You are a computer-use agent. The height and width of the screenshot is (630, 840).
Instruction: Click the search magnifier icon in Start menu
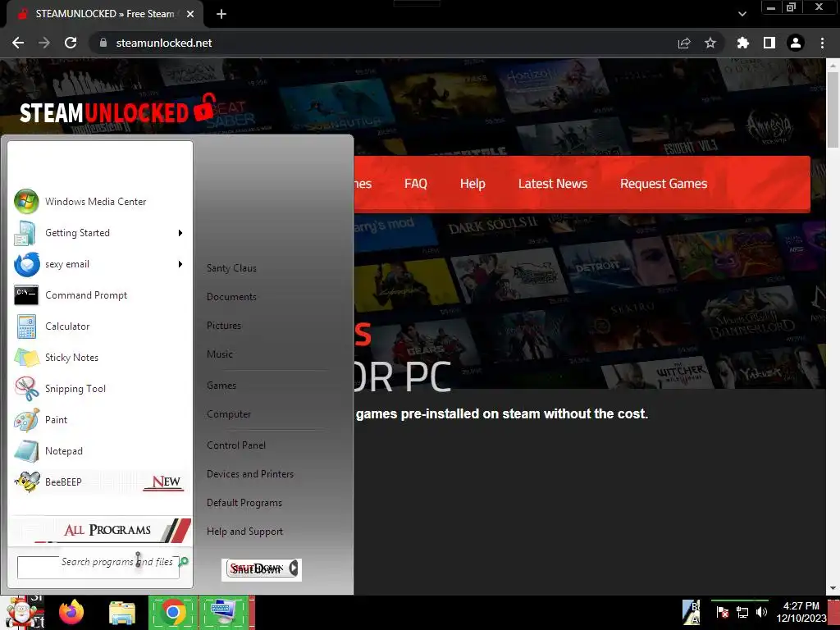[x=184, y=561]
